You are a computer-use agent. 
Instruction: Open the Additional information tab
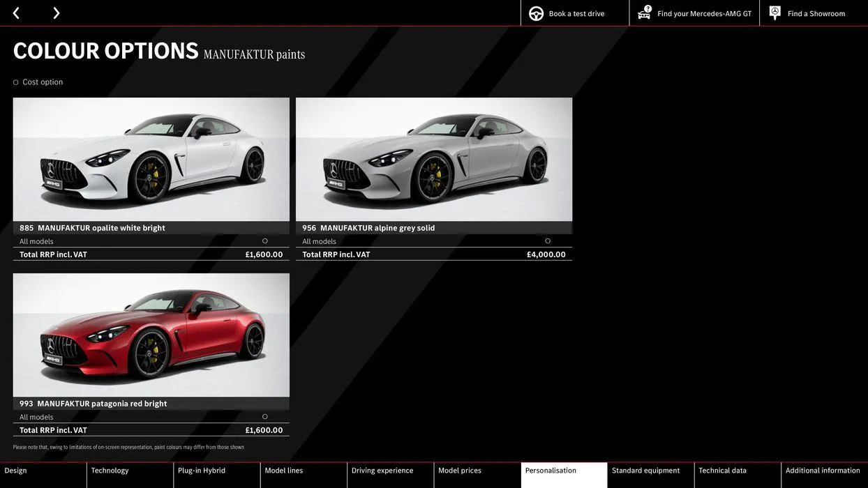(x=825, y=475)
